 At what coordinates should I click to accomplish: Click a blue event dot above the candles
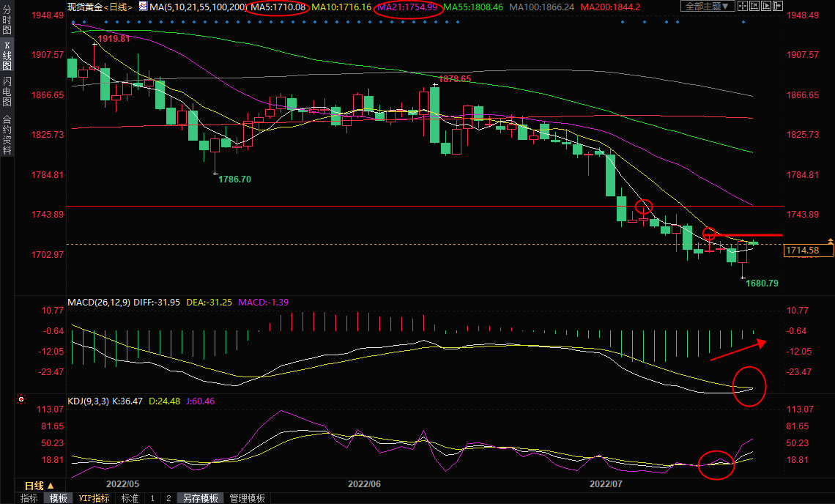point(74,23)
